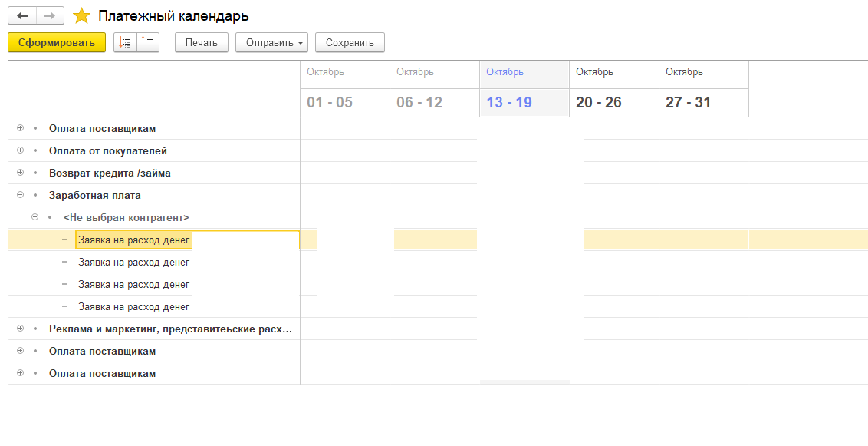Expand the Оплата от покупателей group
The width and height of the screenshot is (868, 446).
21,150
